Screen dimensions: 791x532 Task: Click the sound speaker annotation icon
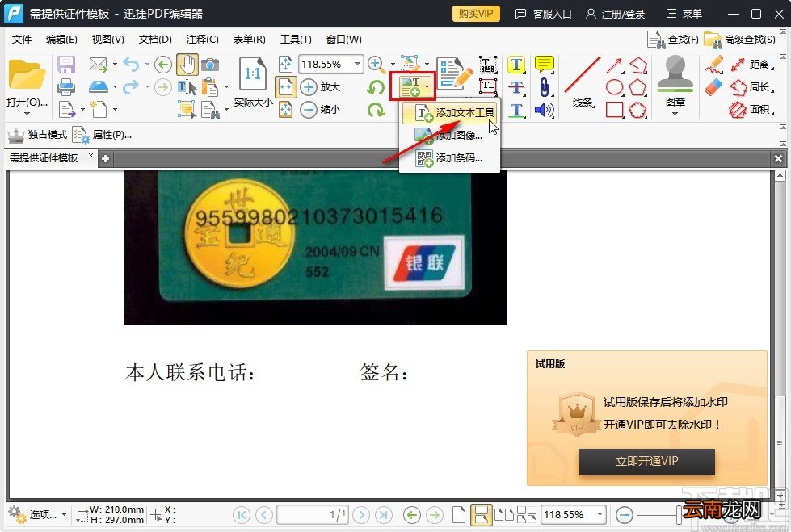click(x=545, y=110)
